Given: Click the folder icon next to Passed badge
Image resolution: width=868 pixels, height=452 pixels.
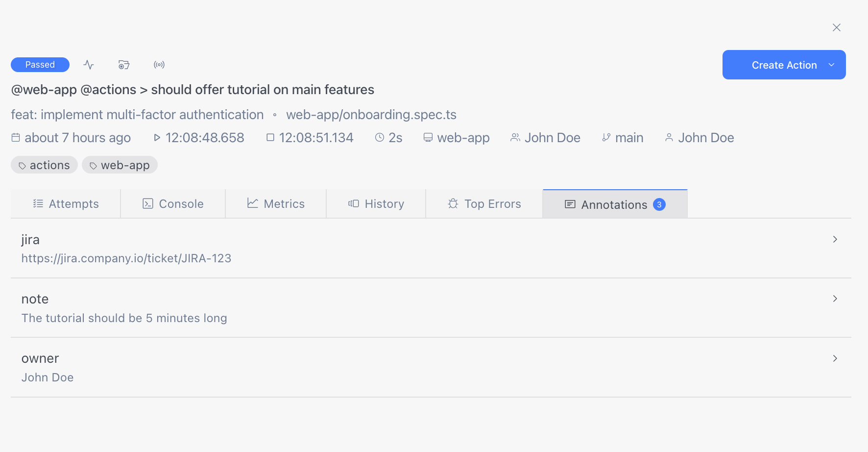Looking at the screenshot, I should (124, 65).
